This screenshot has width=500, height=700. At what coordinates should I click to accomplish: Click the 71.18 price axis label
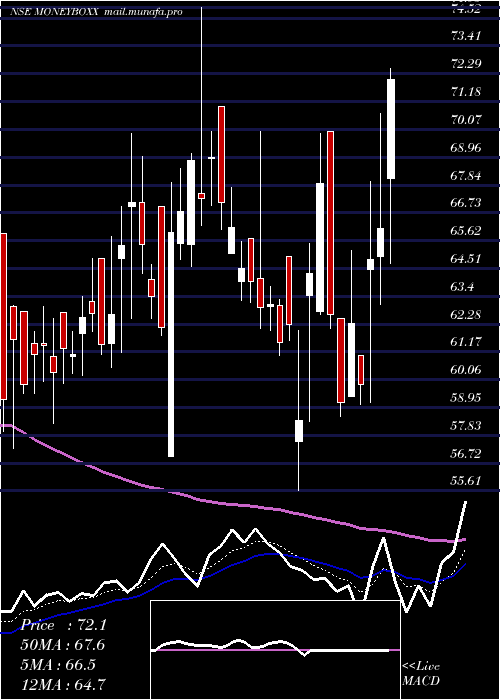[x=466, y=92]
